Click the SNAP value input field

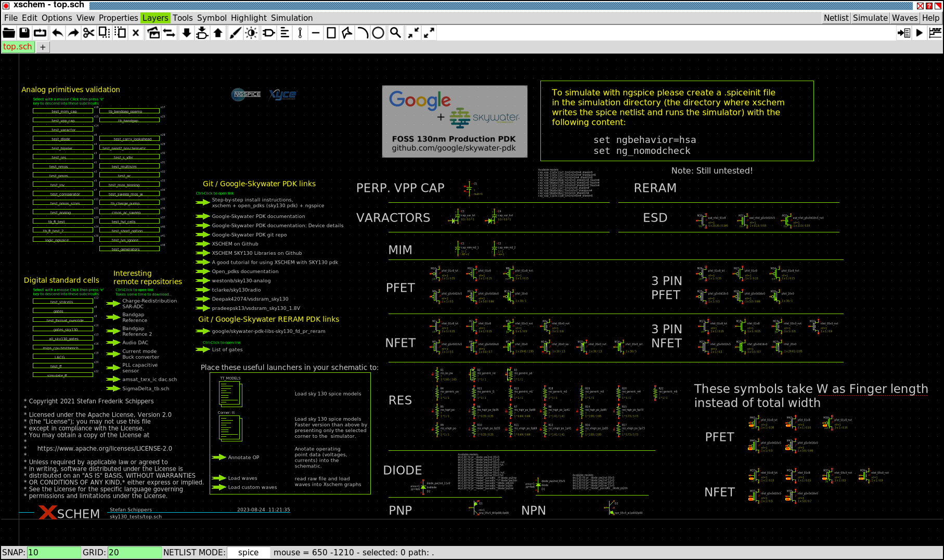coord(54,552)
